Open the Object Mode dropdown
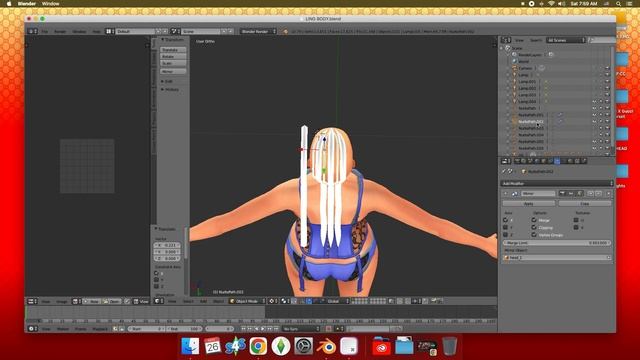Screen dimensions: 640x360 point(247,301)
